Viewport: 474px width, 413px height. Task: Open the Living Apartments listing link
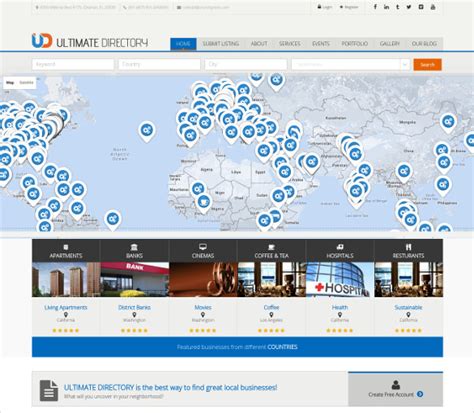(x=66, y=307)
